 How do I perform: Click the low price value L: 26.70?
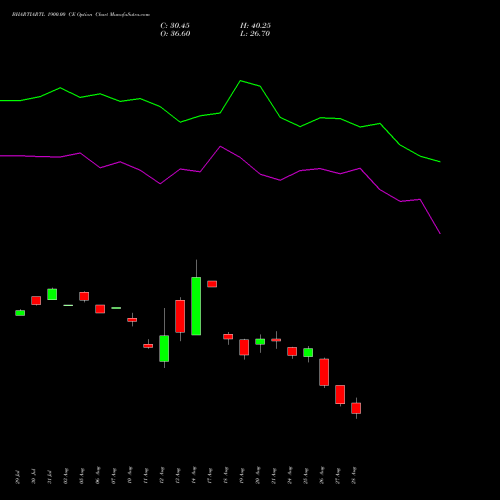point(255,34)
